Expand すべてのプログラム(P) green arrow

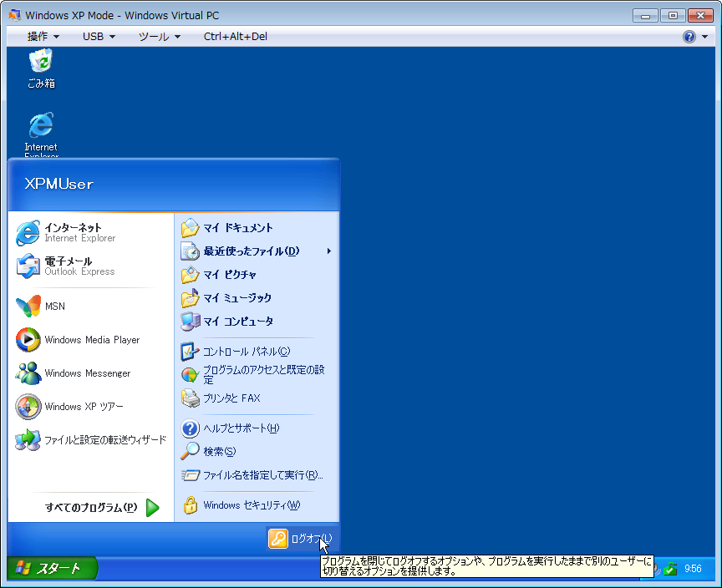click(x=152, y=508)
